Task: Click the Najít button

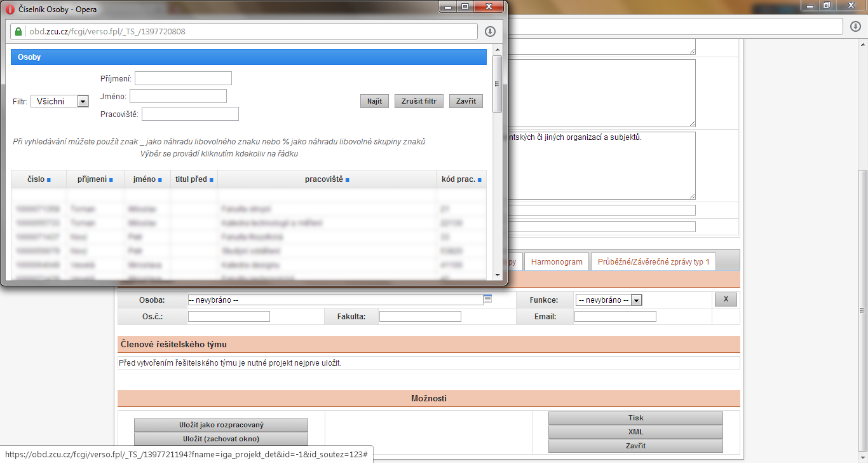Action: 375,101
